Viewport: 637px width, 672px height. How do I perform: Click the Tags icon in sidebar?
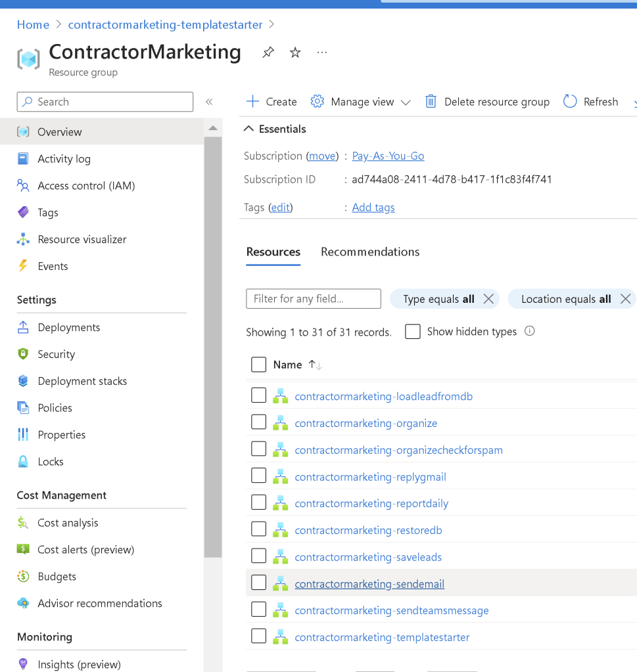click(x=23, y=212)
